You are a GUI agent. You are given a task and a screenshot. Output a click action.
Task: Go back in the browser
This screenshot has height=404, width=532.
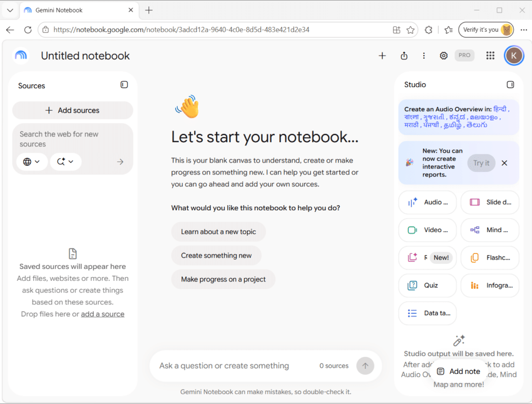pos(10,30)
